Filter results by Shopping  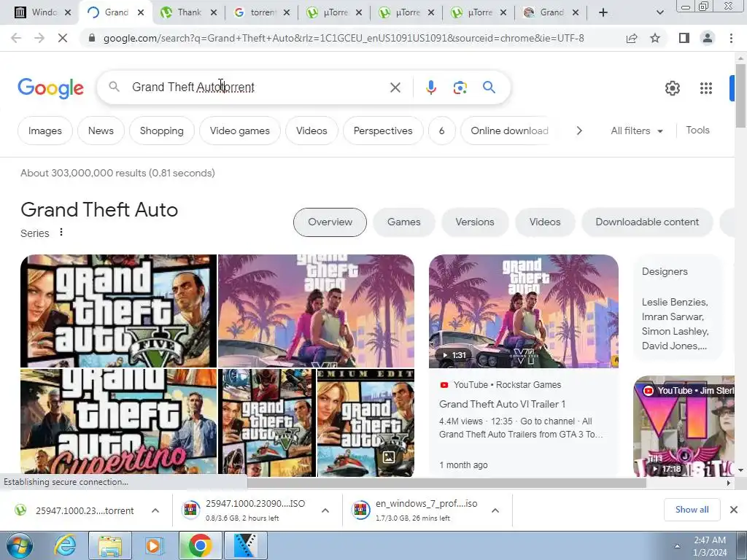161,131
